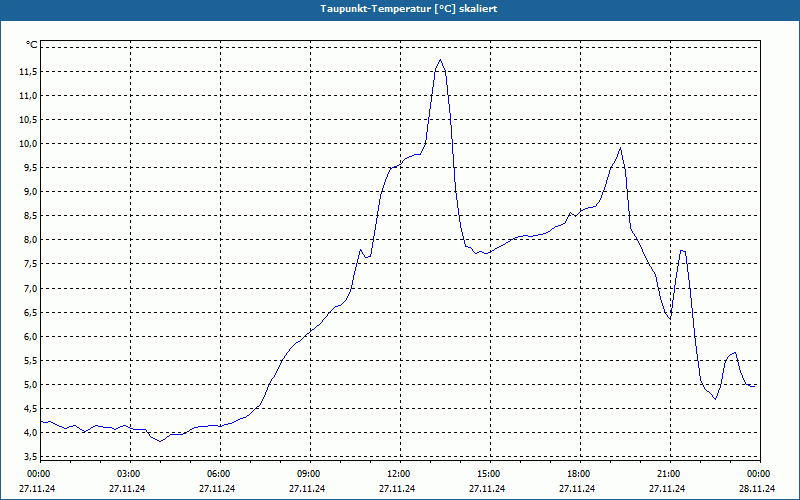Click the highest curve peak above 11,5
The width and height of the screenshot is (800, 500).
tap(440, 60)
